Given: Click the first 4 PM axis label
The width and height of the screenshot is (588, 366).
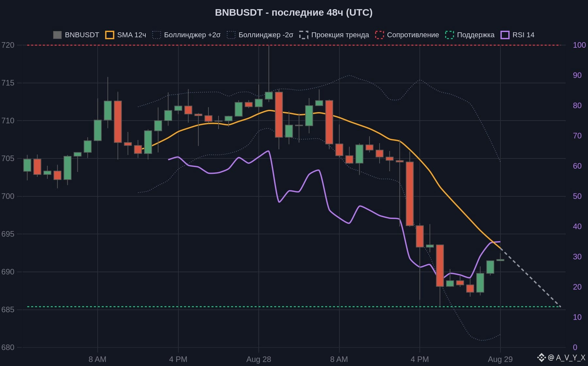Looking at the screenshot, I should [x=178, y=359].
